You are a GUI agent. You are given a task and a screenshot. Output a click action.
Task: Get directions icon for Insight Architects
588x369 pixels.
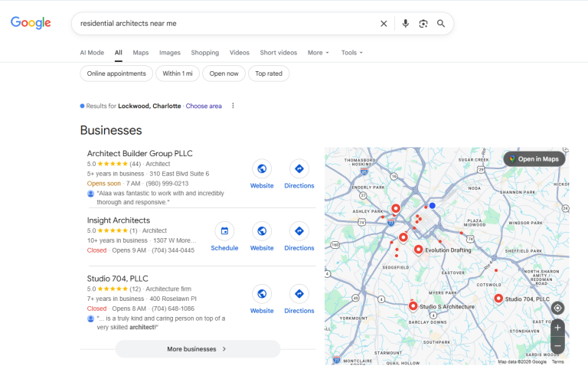[x=299, y=231]
